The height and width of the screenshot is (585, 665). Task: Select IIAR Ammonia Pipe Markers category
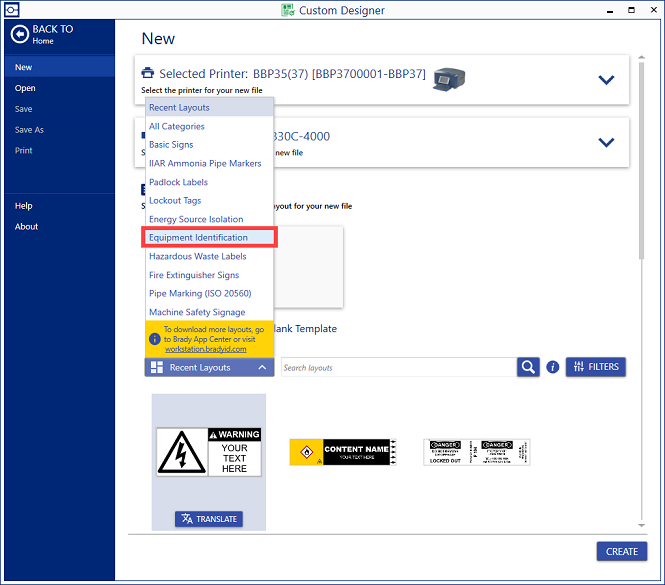[x=210, y=163]
